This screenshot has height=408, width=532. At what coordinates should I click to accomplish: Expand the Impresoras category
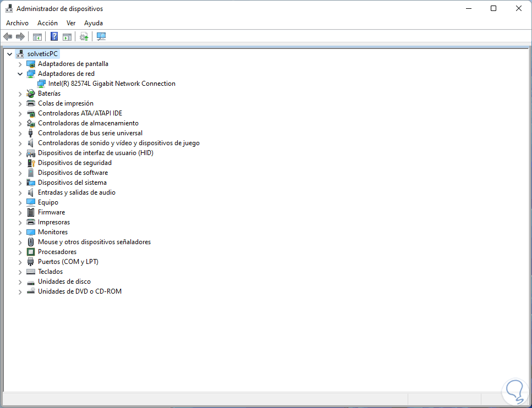coord(20,223)
